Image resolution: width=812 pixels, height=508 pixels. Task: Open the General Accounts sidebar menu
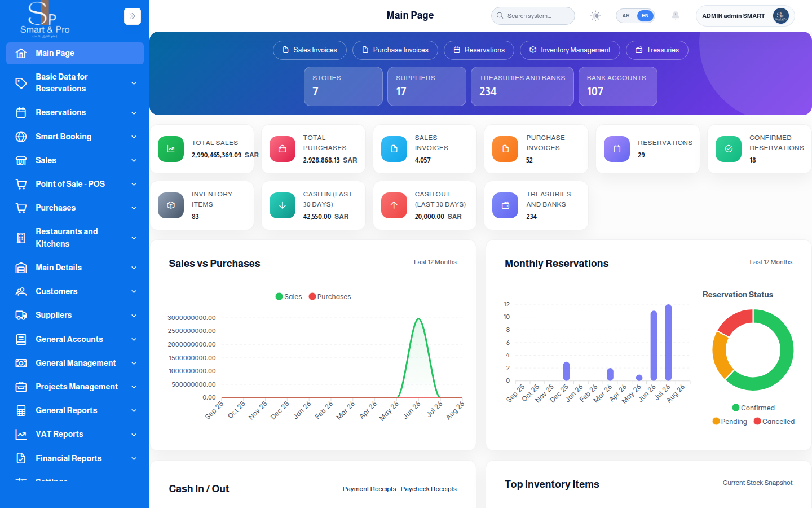[75, 339]
